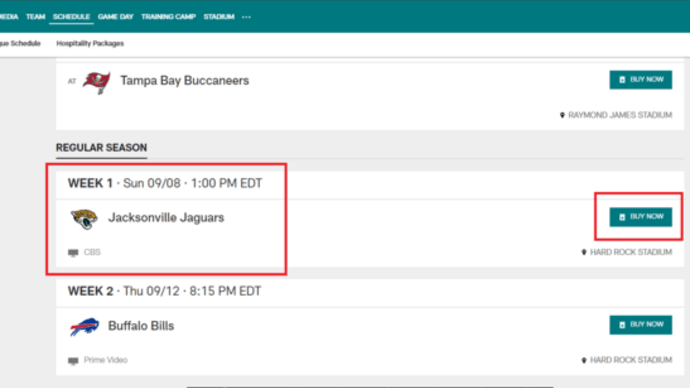Screen dimensions: 690x388
Task: Click the Jacksonville Jaguars logo
Action: click(84, 219)
